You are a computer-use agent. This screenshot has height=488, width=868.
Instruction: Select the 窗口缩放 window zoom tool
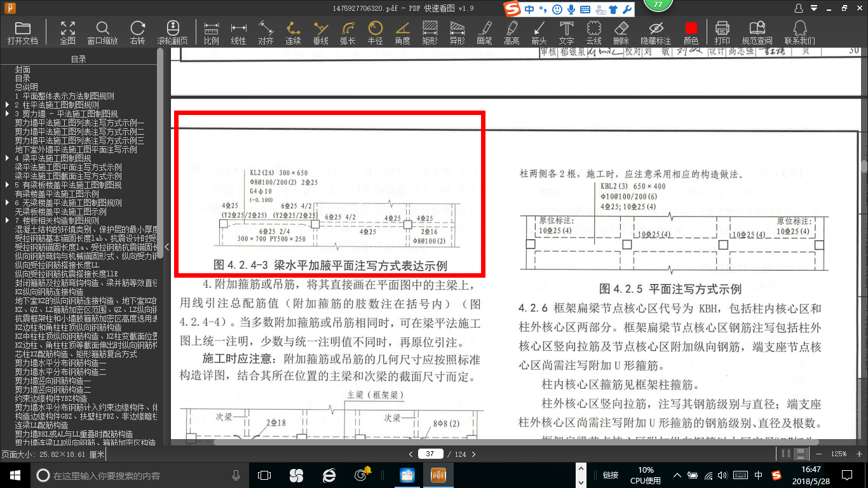click(x=102, y=32)
